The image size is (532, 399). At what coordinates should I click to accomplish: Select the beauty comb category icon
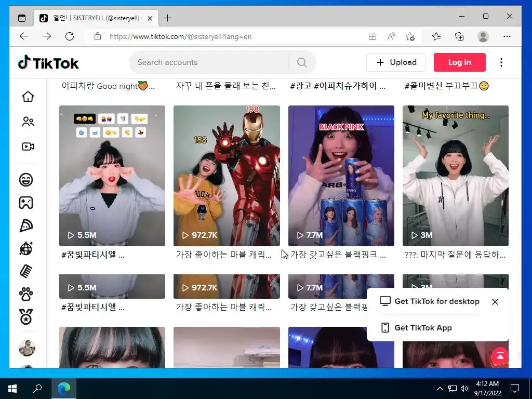point(26,271)
